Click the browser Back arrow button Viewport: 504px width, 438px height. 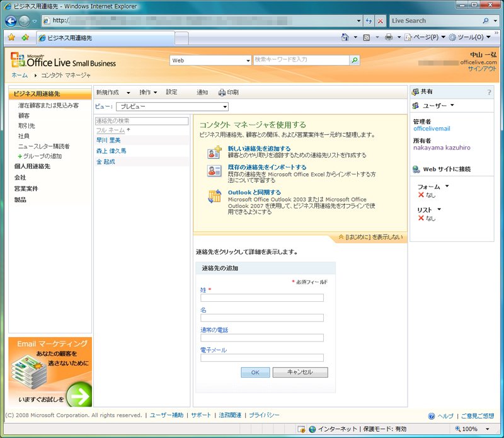coord(11,21)
